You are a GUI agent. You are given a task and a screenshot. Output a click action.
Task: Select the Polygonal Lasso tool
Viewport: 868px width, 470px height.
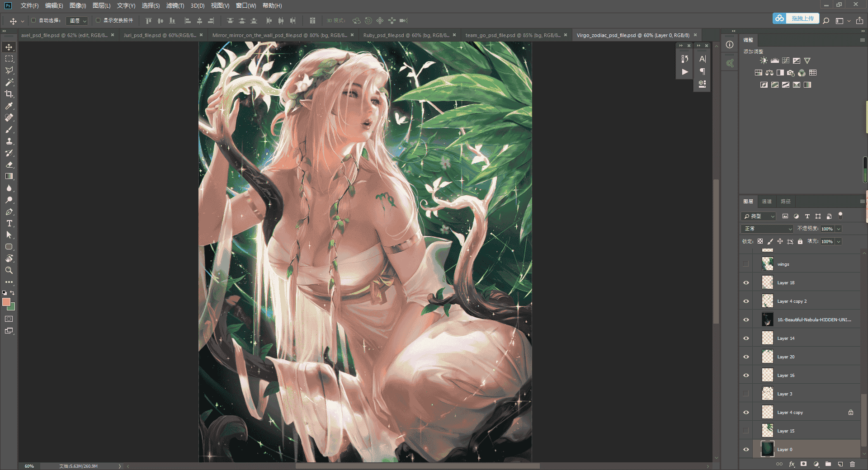click(9, 70)
